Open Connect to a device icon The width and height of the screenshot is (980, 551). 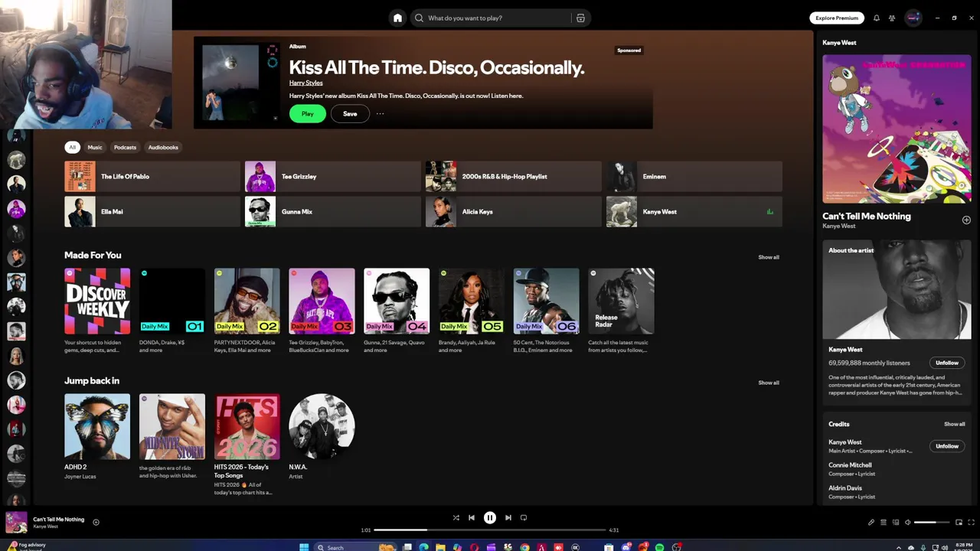pyautogui.click(x=895, y=522)
